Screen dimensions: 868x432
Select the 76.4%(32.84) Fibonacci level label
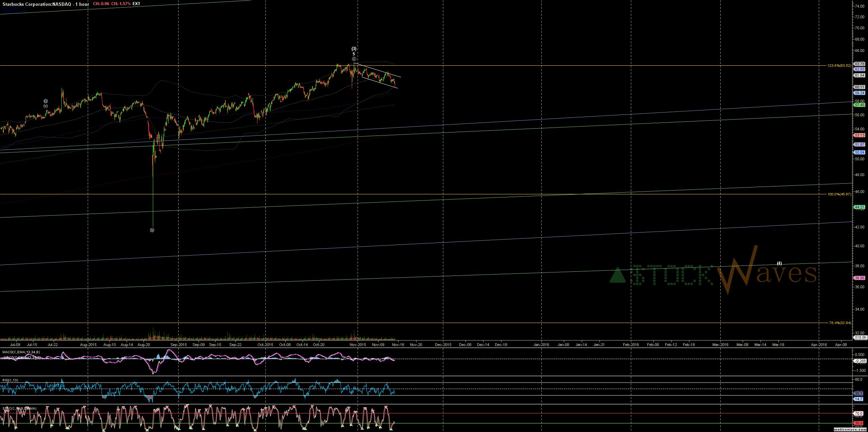(840, 323)
